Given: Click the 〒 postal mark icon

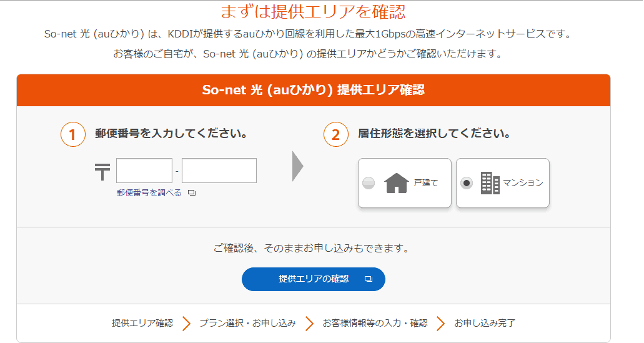Looking at the screenshot, I should click(102, 172).
